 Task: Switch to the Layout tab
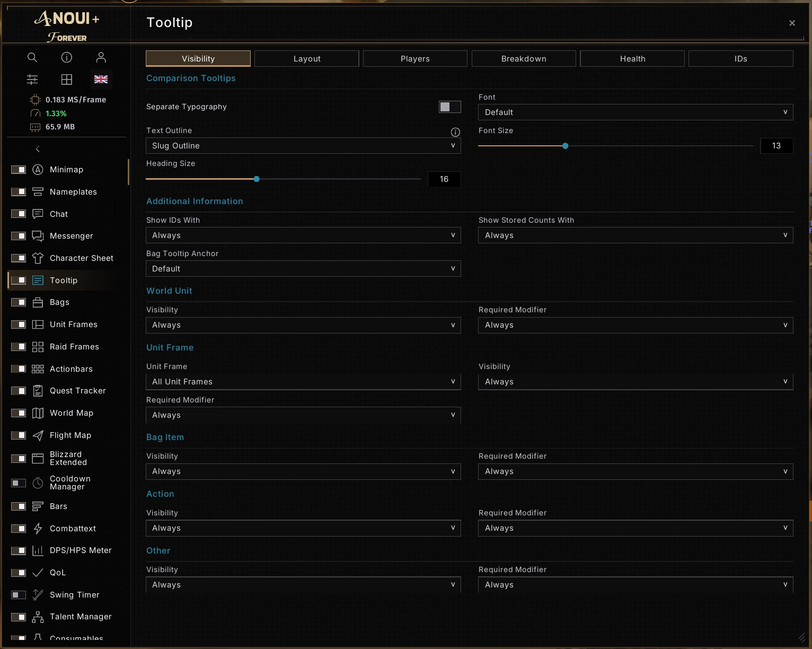click(307, 59)
